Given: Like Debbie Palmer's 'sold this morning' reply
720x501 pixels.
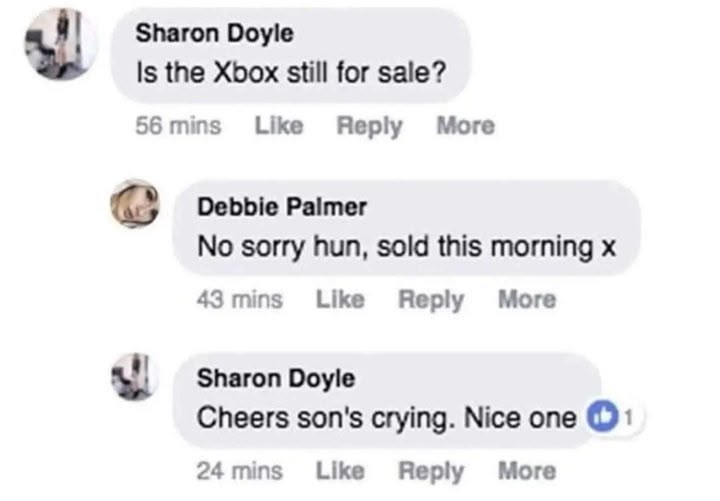Looking at the screenshot, I should click(340, 299).
